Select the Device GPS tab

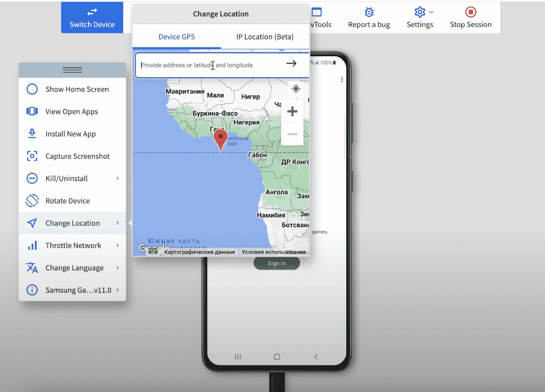[x=177, y=37]
